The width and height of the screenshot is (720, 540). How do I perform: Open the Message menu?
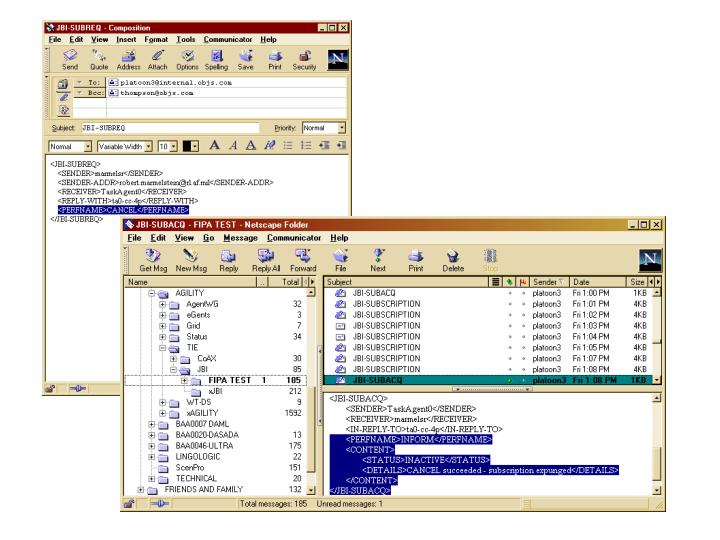coord(240,238)
